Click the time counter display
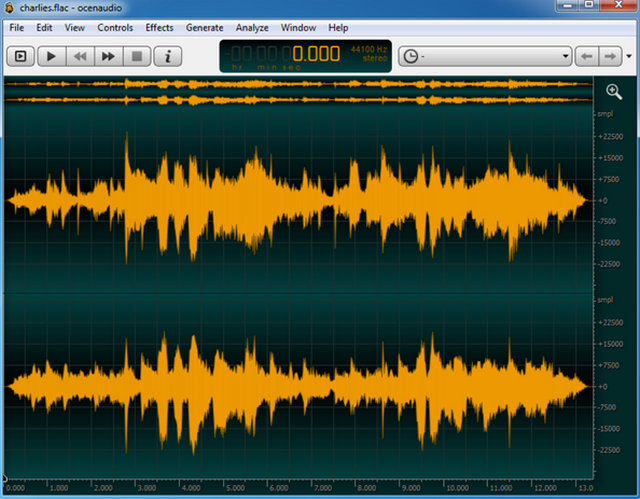Image resolution: width=640 pixels, height=499 pixels. (x=305, y=56)
